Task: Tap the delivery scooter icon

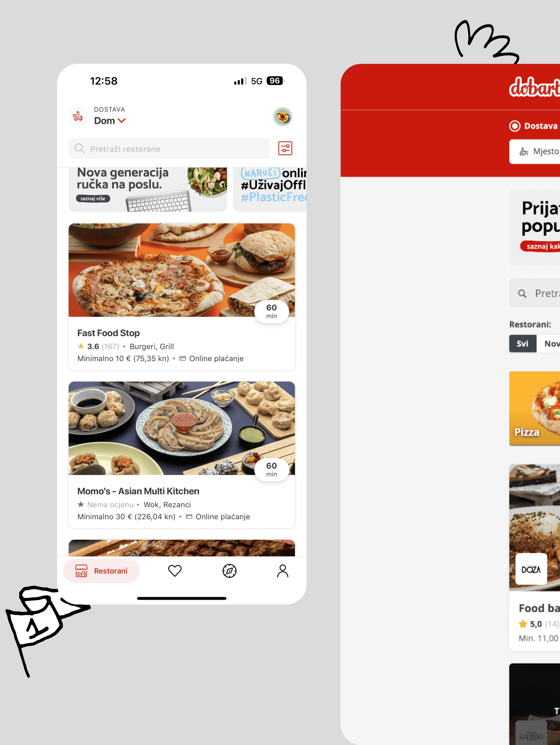Action: (x=78, y=116)
